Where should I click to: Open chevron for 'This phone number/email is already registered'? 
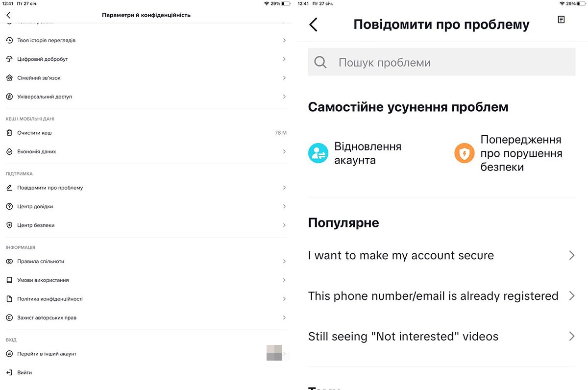click(571, 296)
